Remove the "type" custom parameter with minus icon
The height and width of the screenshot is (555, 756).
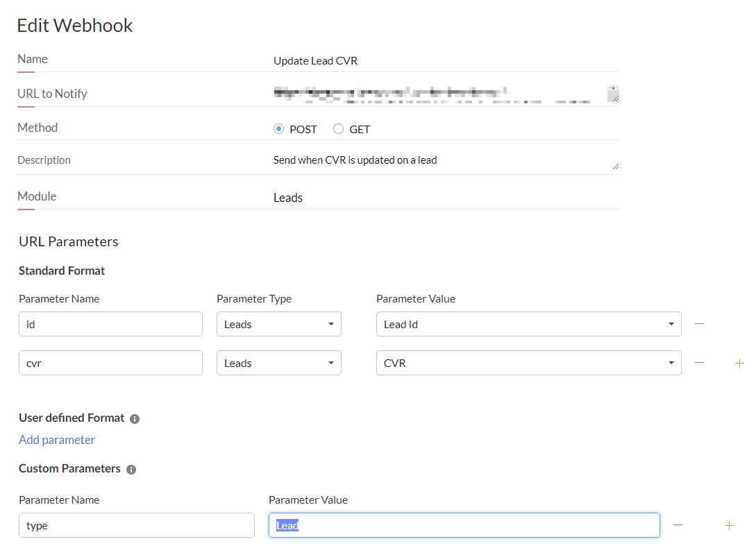(678, 525)
